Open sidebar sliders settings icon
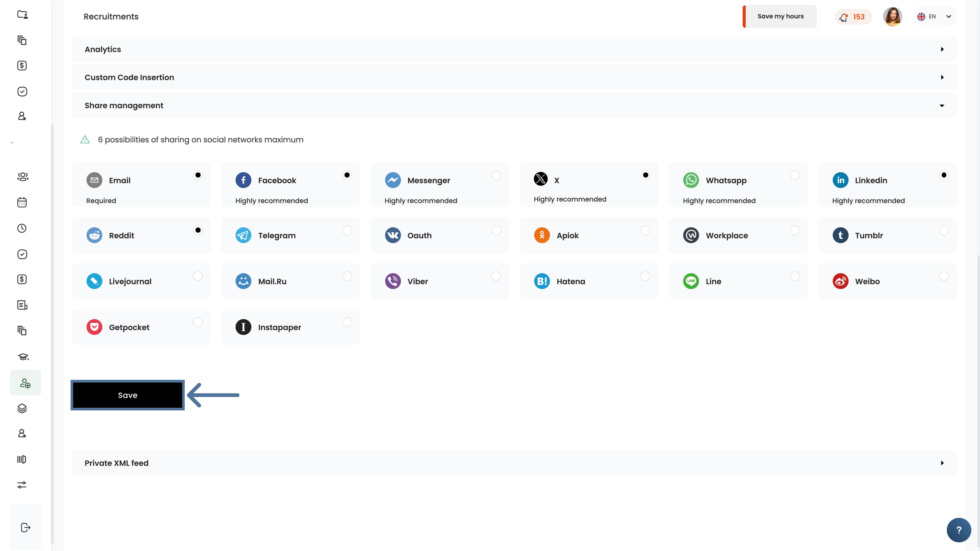 [x=22, y=485]
